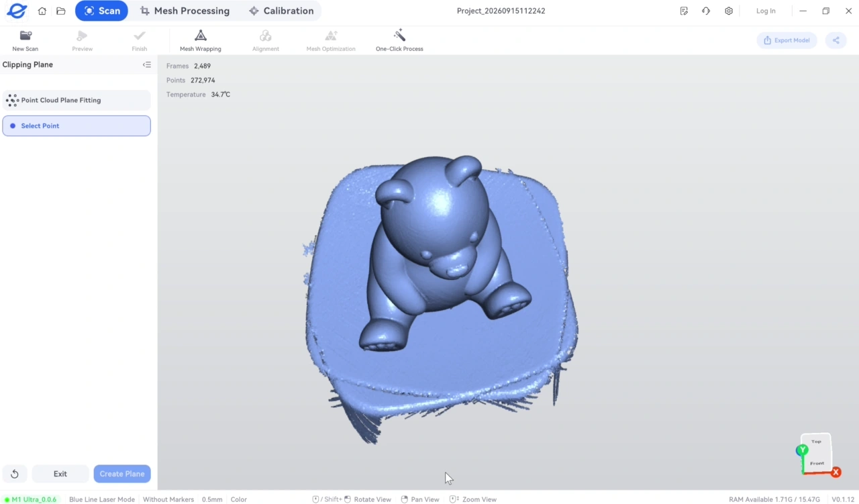The image size is (859, 504).
Task: Open the notes/feedback icon in title bar
Action: click(x=684, y=11)
